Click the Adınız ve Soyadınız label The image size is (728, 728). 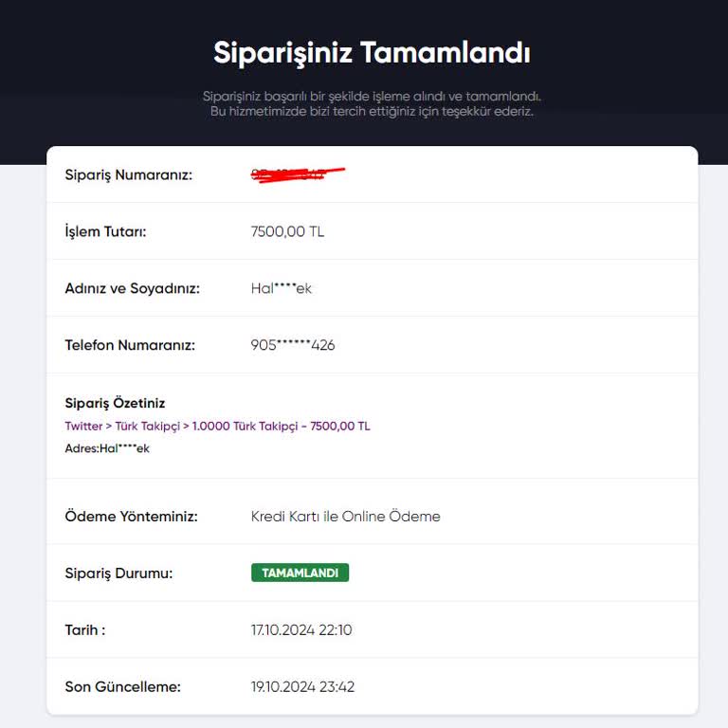(132, 288)
